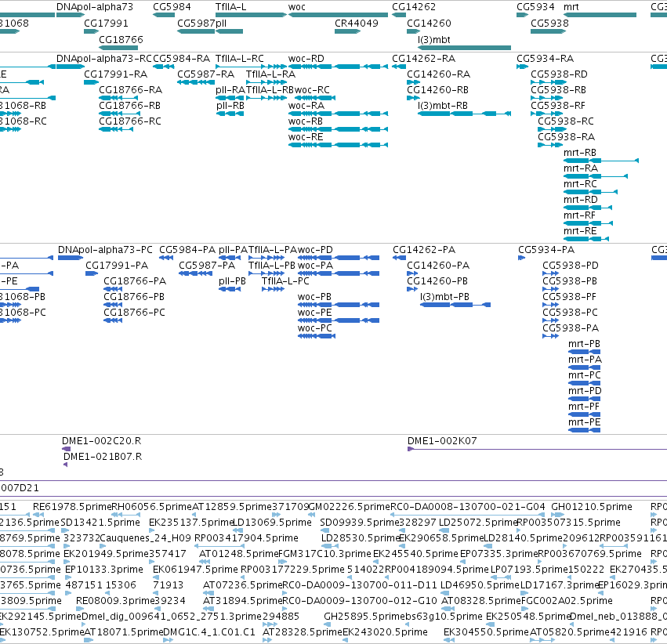
Task: Select EST label AT28328.5prime
Action: tap(302, 632)
